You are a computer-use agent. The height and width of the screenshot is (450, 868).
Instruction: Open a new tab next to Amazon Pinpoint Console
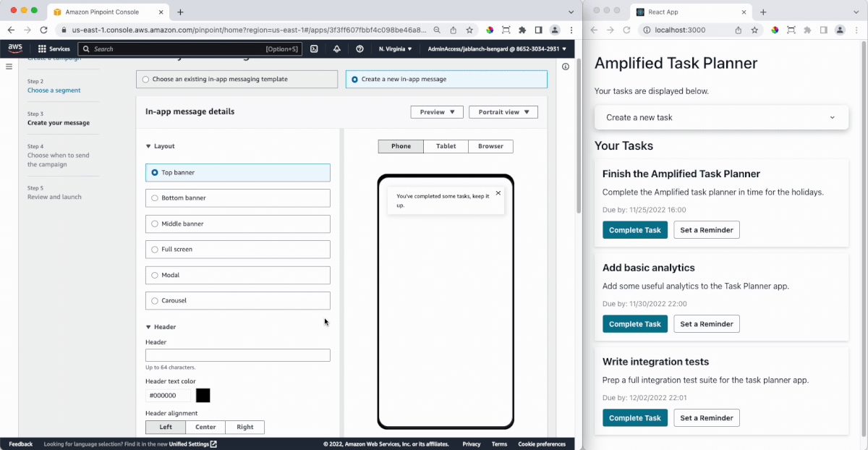180,12
